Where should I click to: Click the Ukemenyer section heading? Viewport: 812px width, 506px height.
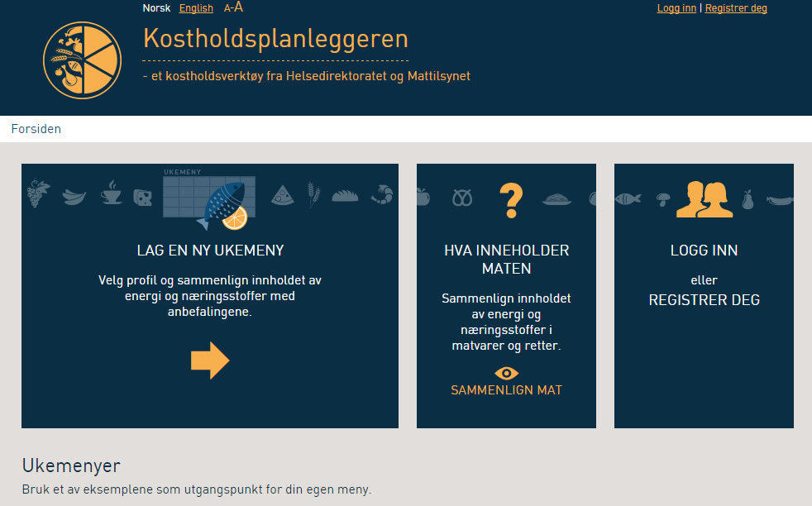pyautogui.click(x=71, y=465)
